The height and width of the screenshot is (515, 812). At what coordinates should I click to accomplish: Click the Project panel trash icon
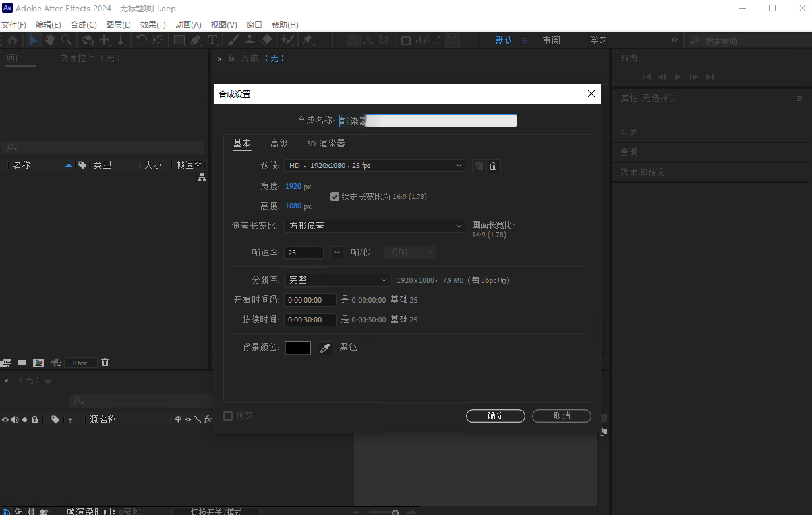105,363
